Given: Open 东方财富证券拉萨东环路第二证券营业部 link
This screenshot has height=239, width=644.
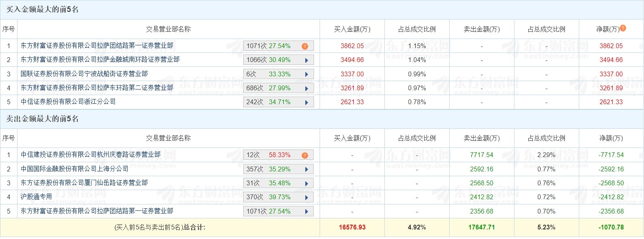Looking at the screenshot, I should pos(97,87).
